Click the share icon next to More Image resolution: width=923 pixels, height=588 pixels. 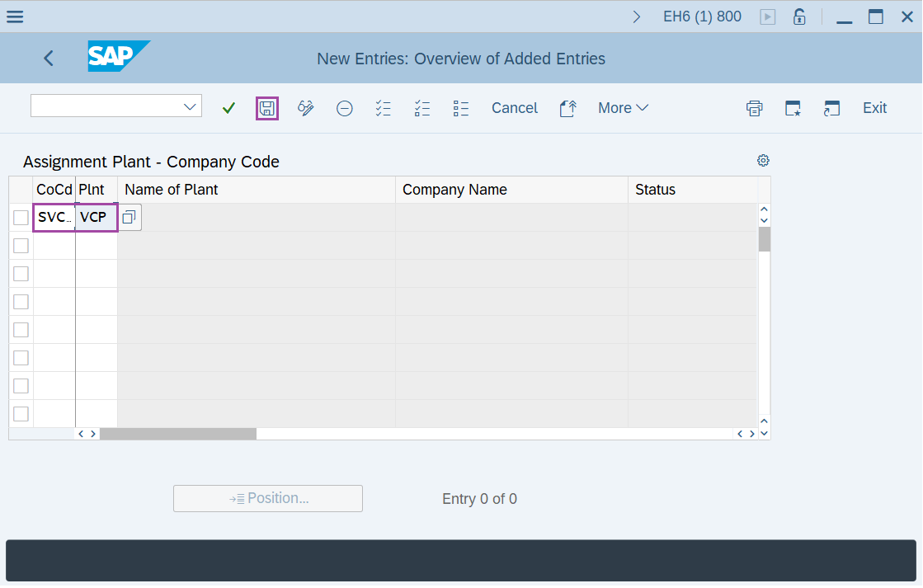pyautogui.click(x=567, y=108)
